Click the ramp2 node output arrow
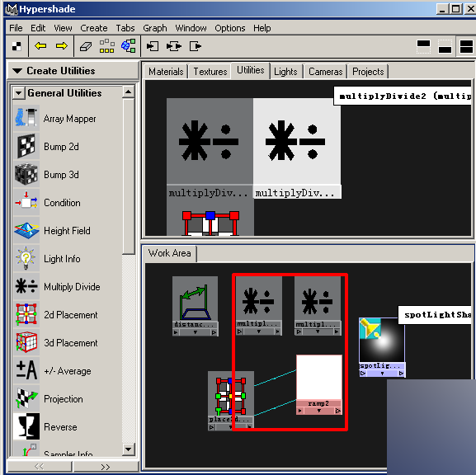The height and width of the screenshot is (475, 476). (x=338, y=411)
